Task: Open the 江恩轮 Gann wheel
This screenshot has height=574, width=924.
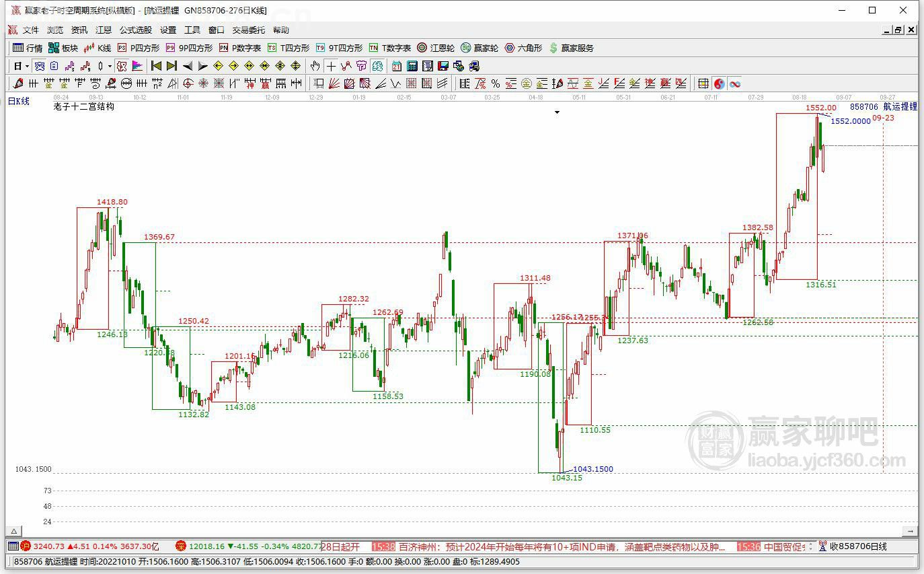Action: click(x=436, y=48)
